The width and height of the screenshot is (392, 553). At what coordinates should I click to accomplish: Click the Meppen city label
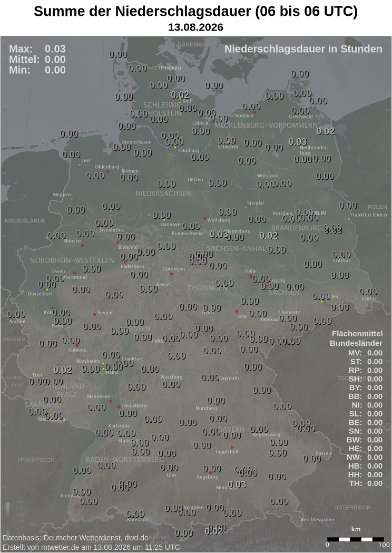click(x=62, y=195)
